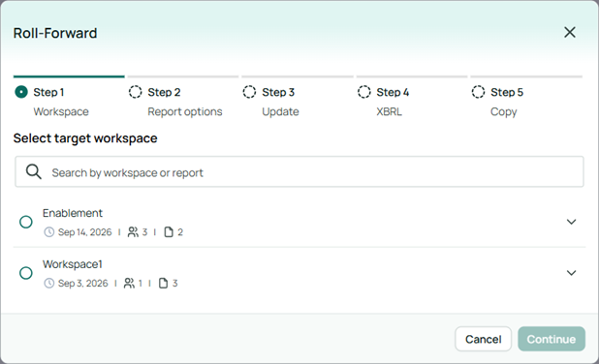The image size is (599, 364).
Task: Click the Step 1 progress bar segment
Action: [x=69, y=76]
